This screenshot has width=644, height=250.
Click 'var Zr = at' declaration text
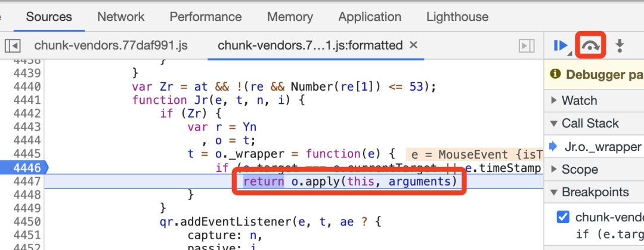170,87
